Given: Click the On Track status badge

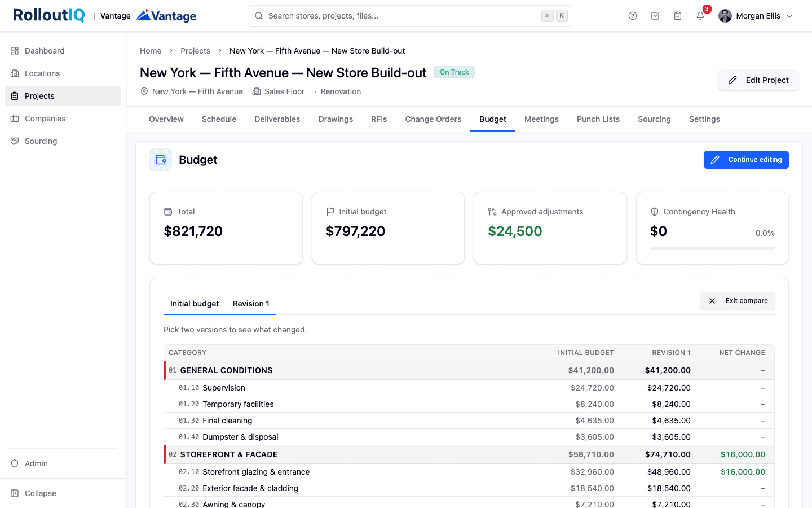Looking at the screenshot, I should pos(454,72).
